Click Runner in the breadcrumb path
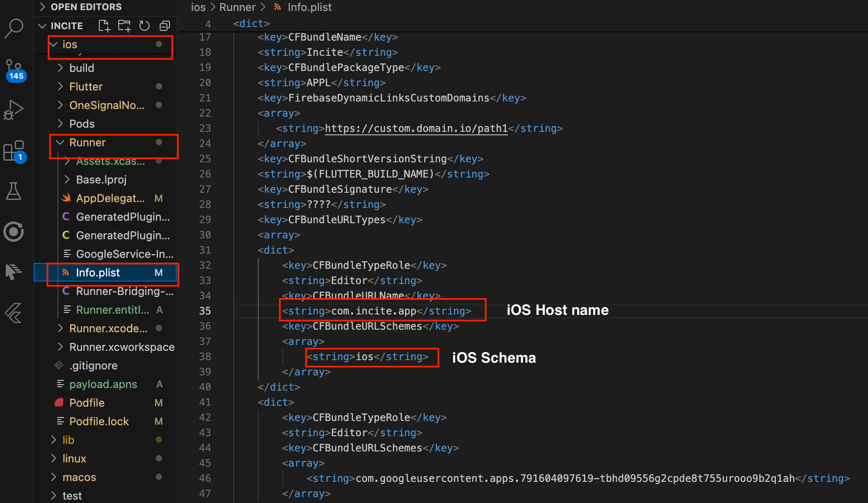The image size is (868, 503). tap(237, 7)
